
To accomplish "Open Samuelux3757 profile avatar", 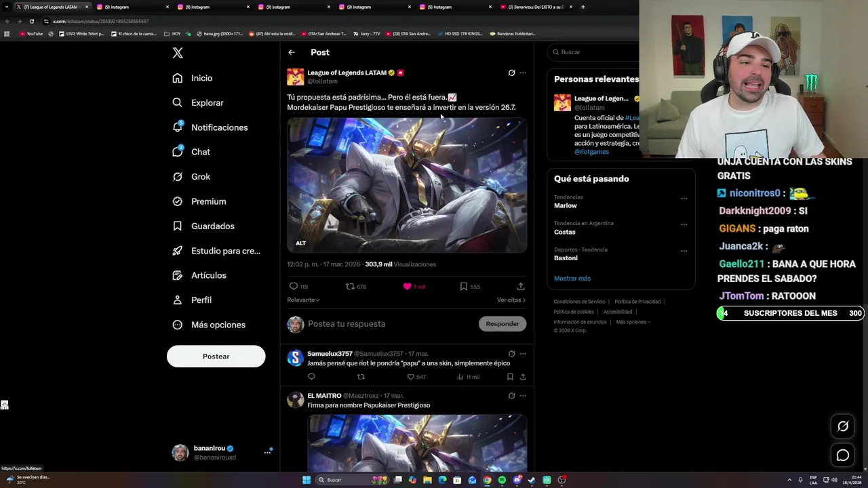I will click(295, 358).
